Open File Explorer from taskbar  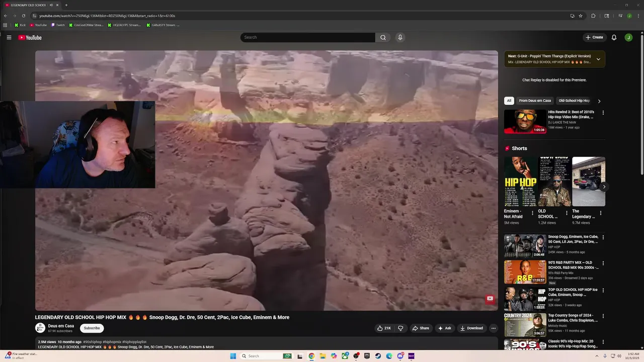tap(323, 356)
